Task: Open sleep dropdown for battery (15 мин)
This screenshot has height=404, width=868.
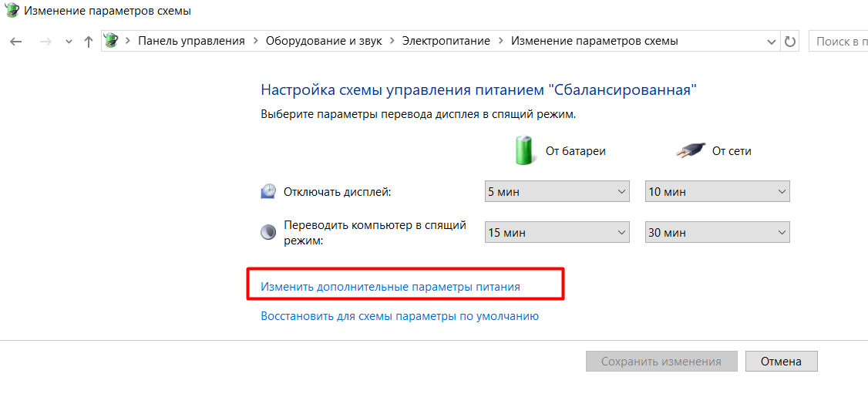Action: tap(557, 232)
